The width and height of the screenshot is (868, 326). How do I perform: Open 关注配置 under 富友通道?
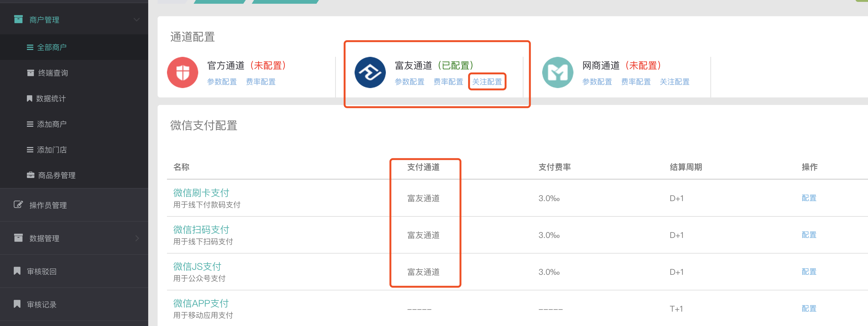coord(487,82)
